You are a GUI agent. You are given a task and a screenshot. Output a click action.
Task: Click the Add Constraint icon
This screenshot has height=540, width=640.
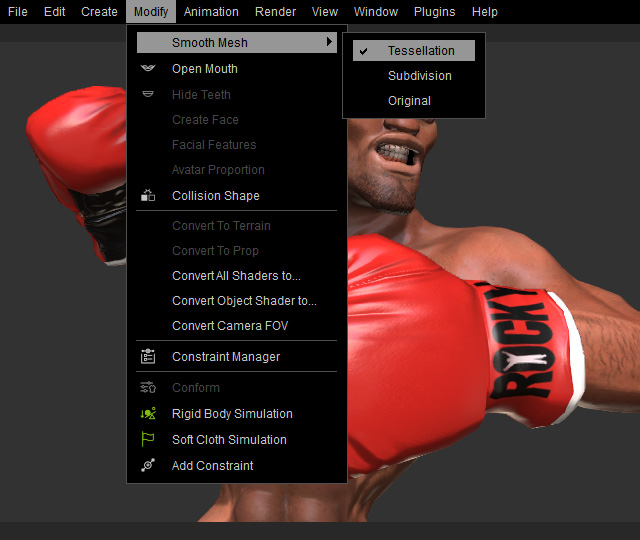click(148, 466)
